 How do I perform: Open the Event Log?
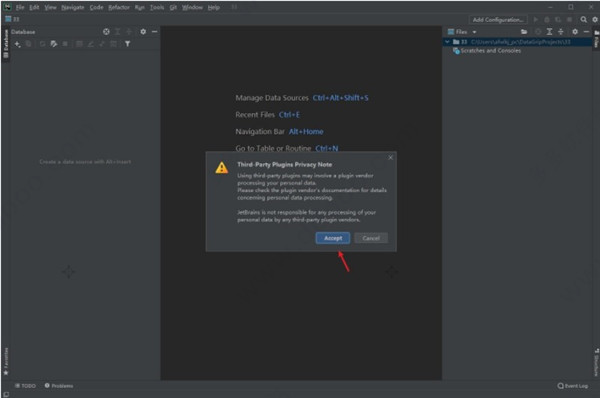573,386
